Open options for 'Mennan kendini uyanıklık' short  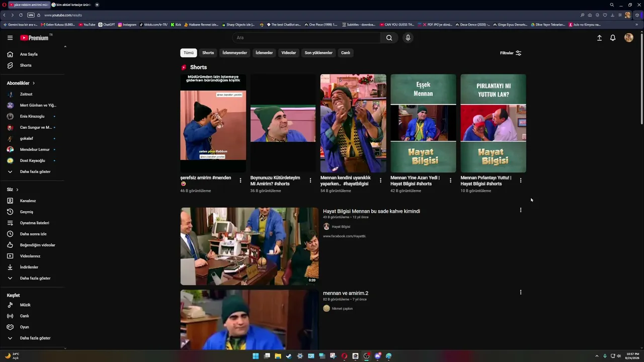[x=380, y=180]
